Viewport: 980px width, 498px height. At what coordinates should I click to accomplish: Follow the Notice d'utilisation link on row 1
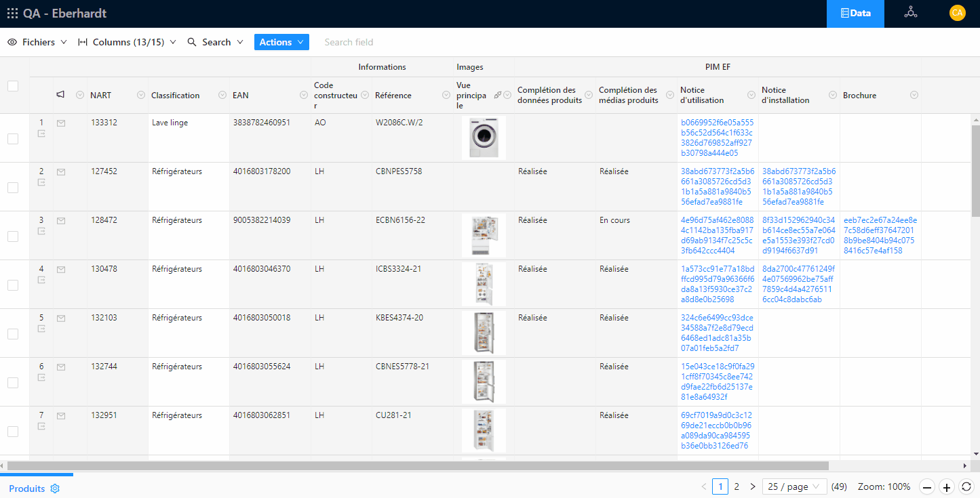point(714,138)
